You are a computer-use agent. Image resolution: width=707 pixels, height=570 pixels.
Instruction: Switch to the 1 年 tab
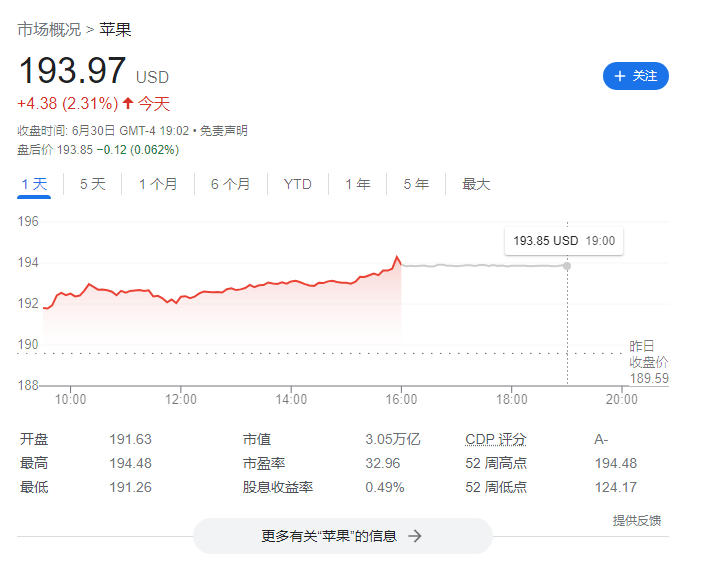point(358,184)
